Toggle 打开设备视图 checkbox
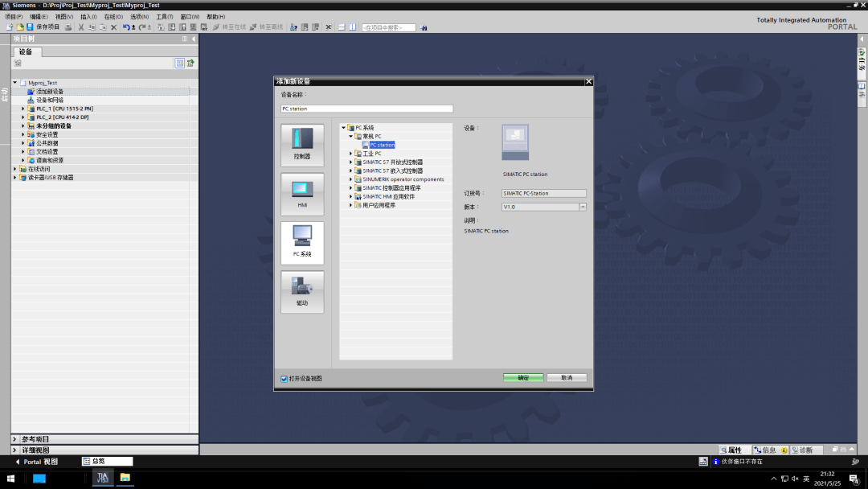 click(284, 379)
